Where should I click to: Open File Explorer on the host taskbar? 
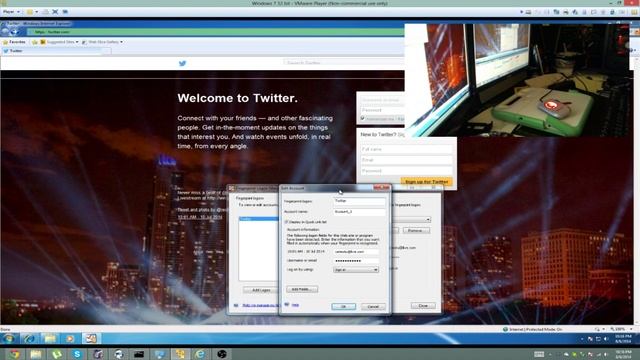point(36,354)
